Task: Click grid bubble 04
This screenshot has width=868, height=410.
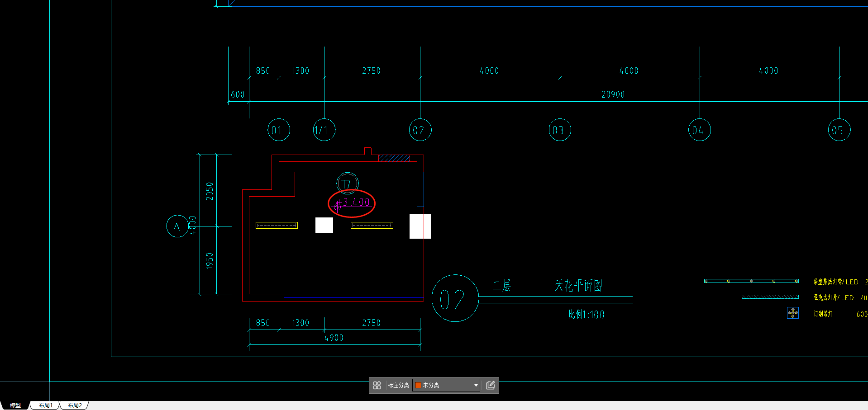Action: pyautogui.click(x=699, y=130)
